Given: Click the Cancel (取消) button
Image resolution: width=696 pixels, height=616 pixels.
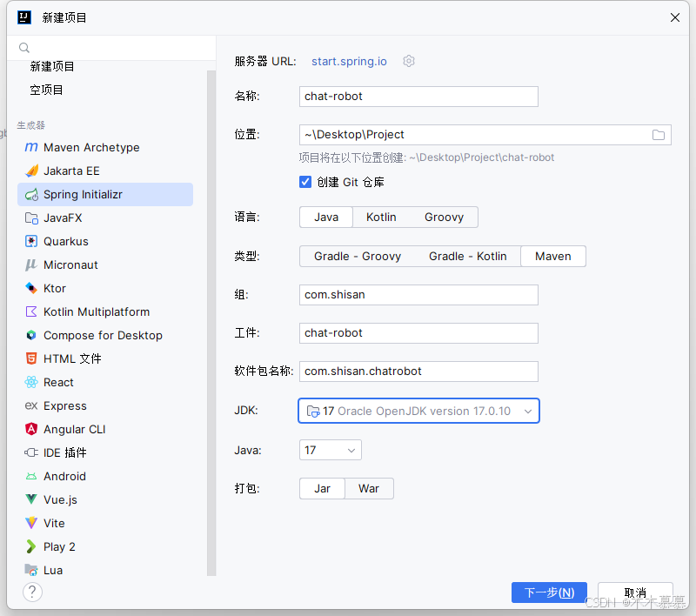Looking at the screenshot, I should [635, 593].
